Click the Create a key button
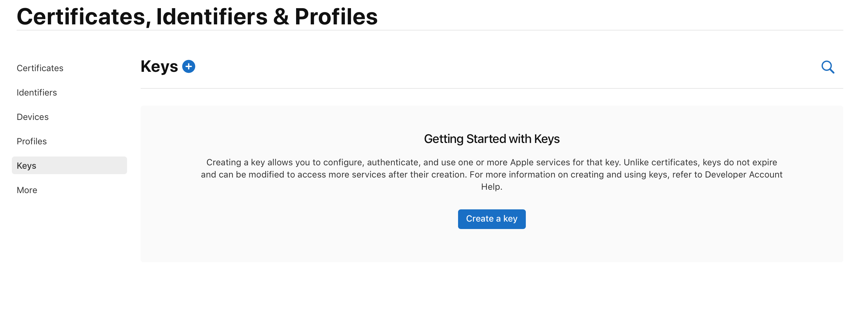The width and height of the screenshot is (868, 311). [x=492, y=219]
